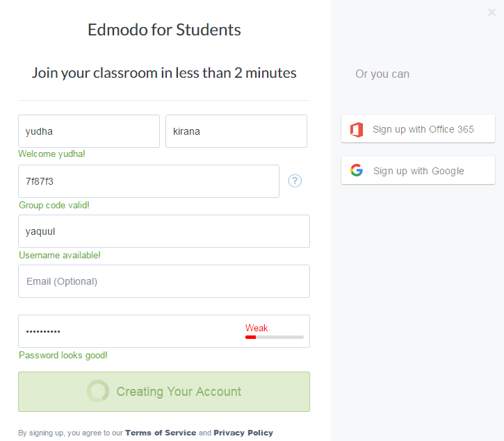Click the Weak password strength label
Viewport: 504px width, 441px height.
coord(257,328)
